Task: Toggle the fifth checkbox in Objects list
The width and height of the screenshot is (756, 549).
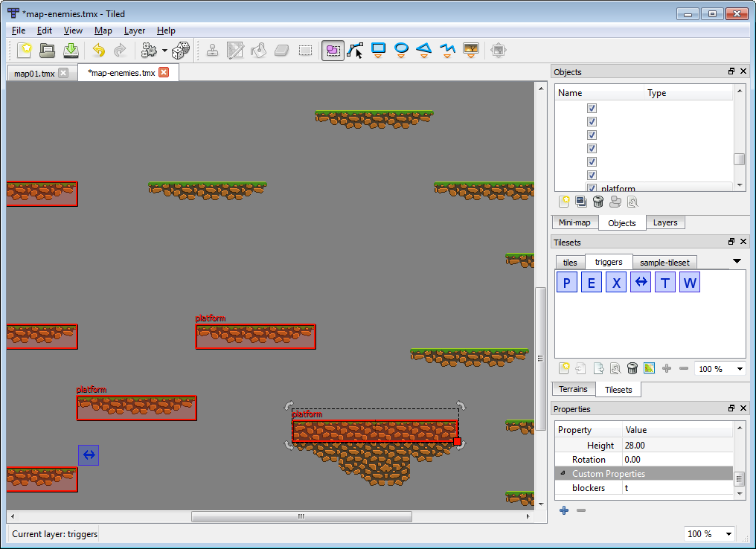Action: (x=592, y=161)
